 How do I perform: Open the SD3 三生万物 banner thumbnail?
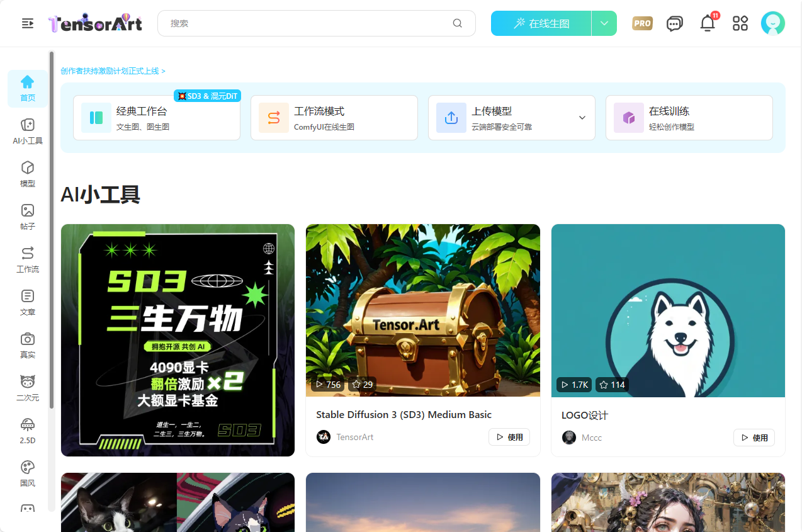[178, 340]
